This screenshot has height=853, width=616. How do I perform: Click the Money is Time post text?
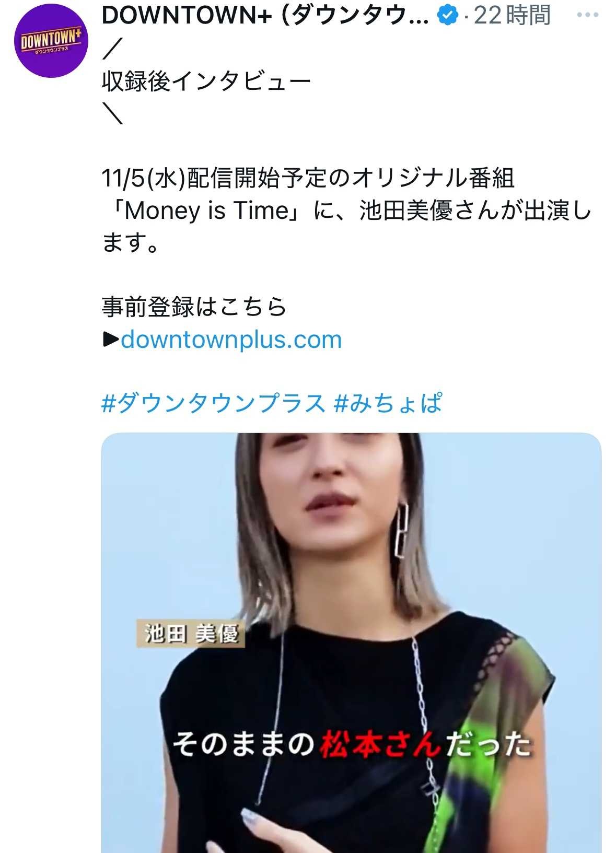coord(206,211)
